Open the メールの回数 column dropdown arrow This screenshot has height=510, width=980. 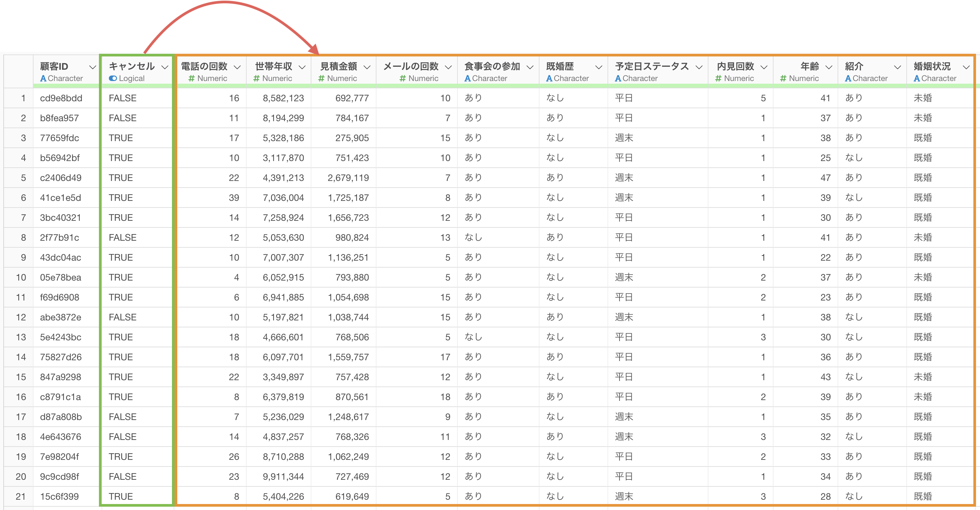[x=448, y=67]
